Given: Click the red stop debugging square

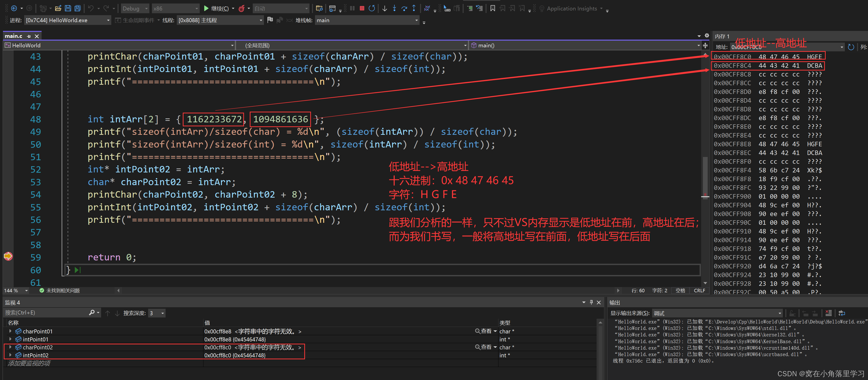Looking at the screenshot, I should [x=362, y=8].
